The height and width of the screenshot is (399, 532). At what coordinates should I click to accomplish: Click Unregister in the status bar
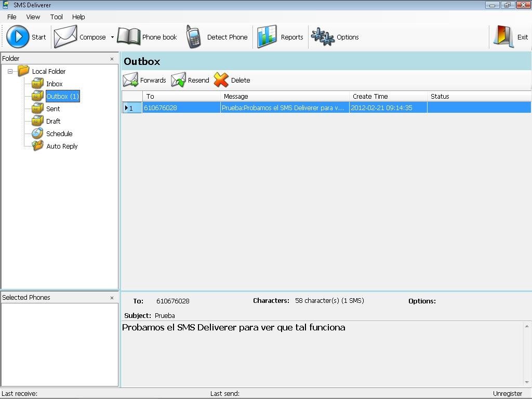pos(508,394)
